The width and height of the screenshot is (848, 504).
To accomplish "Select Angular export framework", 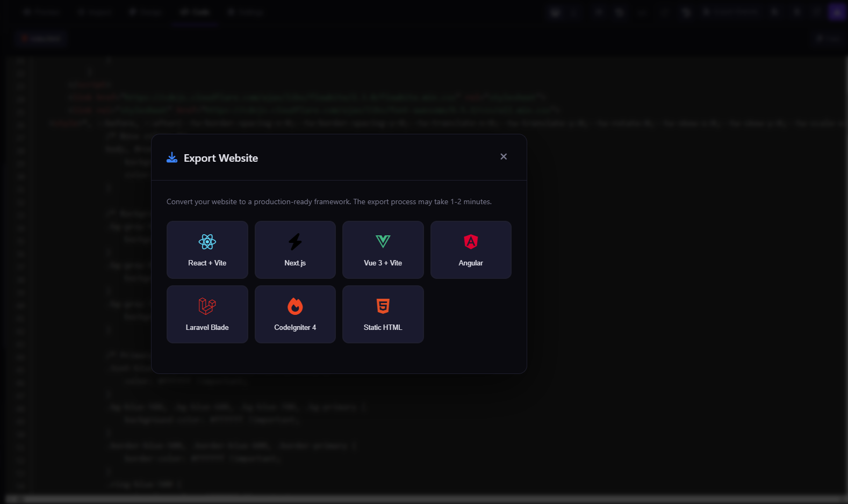I will (471, 250).
